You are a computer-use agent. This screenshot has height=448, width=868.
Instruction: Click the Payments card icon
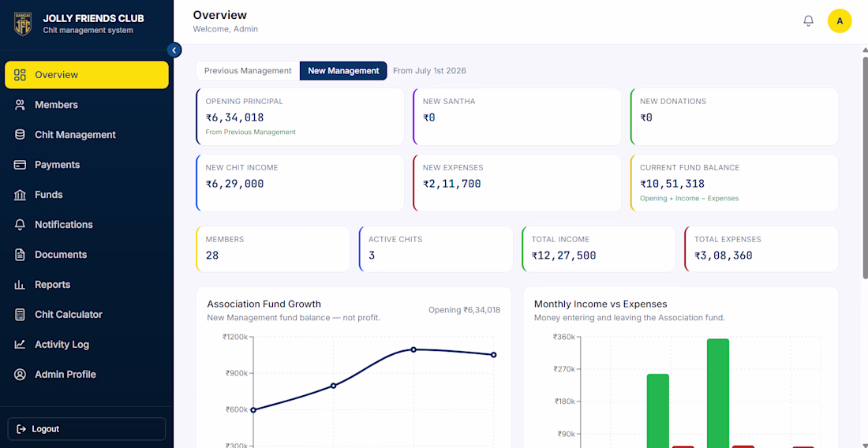(x=20, y=165)
